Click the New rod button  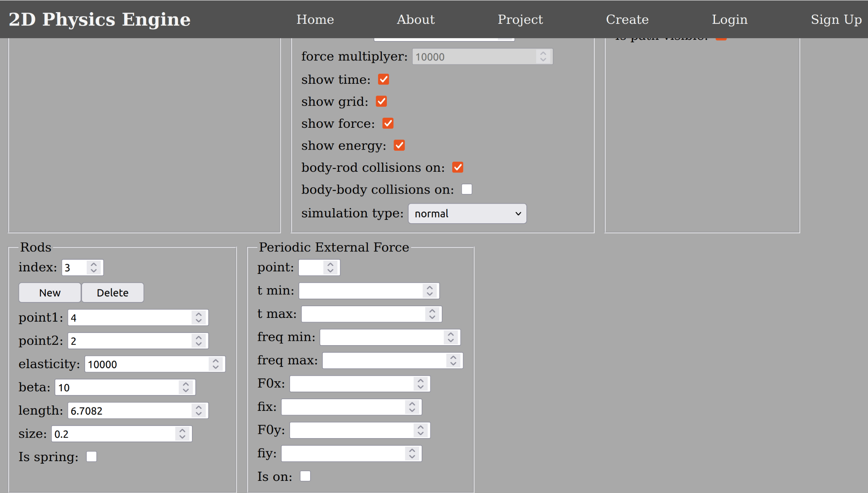point(49,292)
